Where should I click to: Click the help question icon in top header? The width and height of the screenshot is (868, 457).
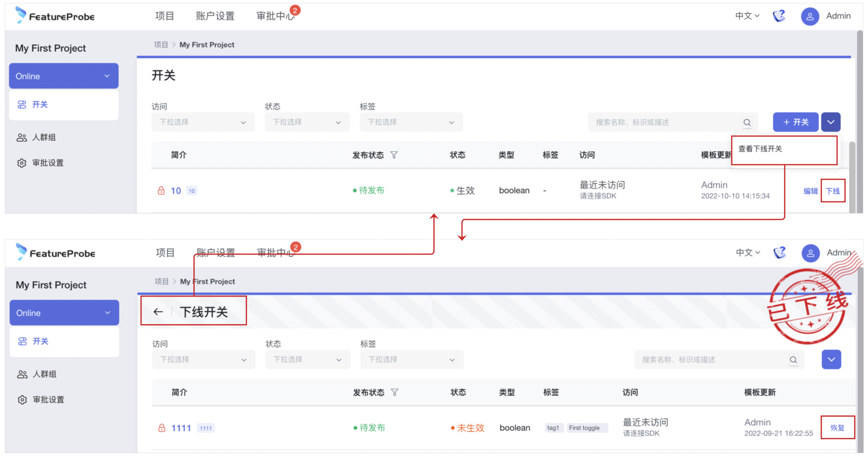[x=779, y=16]
